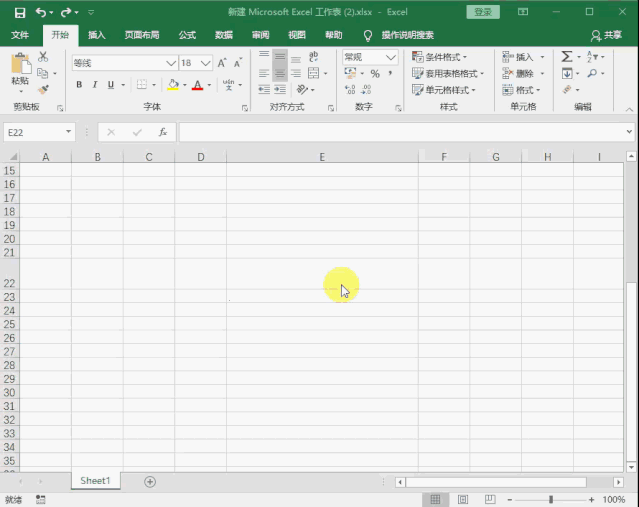639x507 pixels.
Task: Open Find and Select magnifier
Action: point(592,73)
